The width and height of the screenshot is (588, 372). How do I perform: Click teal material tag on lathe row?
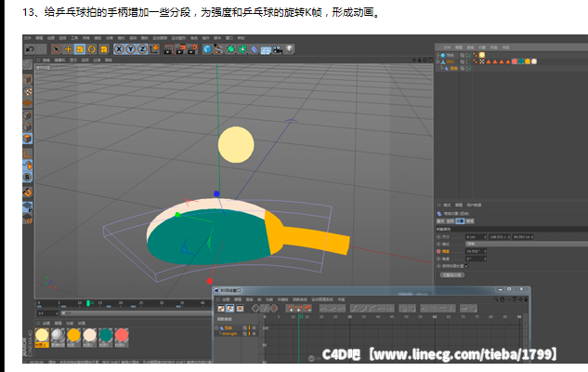pos(521,61)
